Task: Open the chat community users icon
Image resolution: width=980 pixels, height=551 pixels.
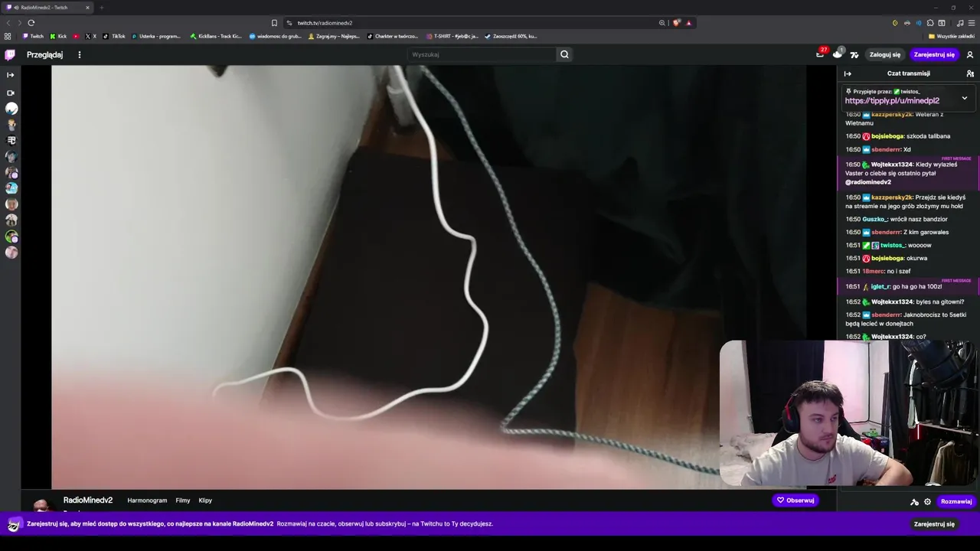Action: point(970,73)
